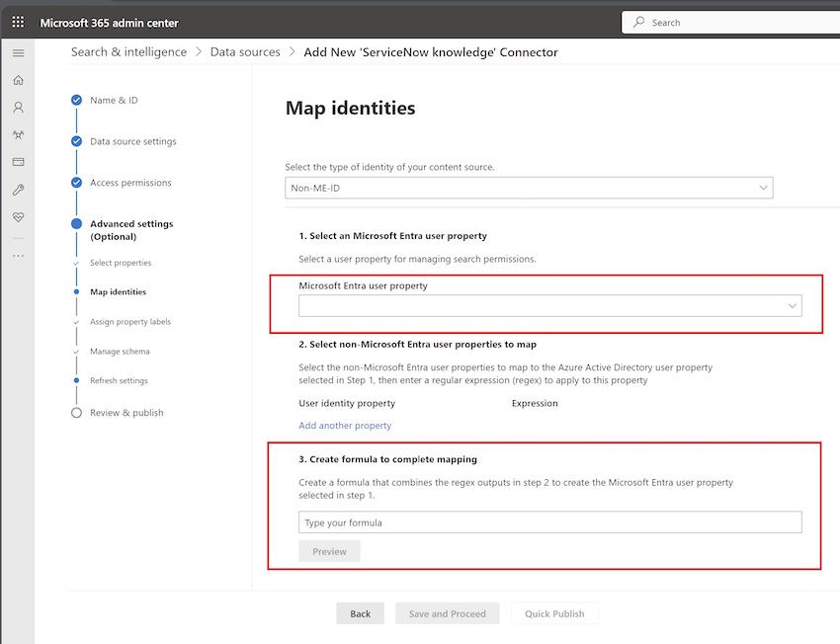Go to Search & intelligence breadcrumb
This screenshot has height=644, width=840.
pyautogui.click(x=127, y=51)
